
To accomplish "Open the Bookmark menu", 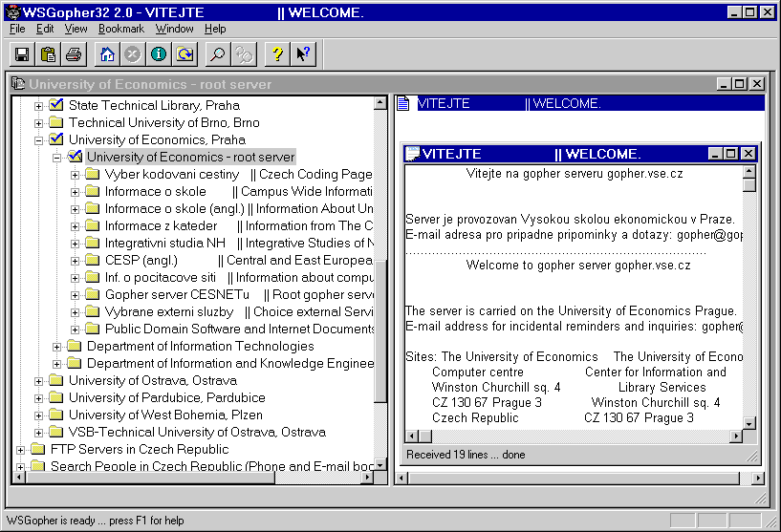I will pyautogui.click(x=121, y=29).
